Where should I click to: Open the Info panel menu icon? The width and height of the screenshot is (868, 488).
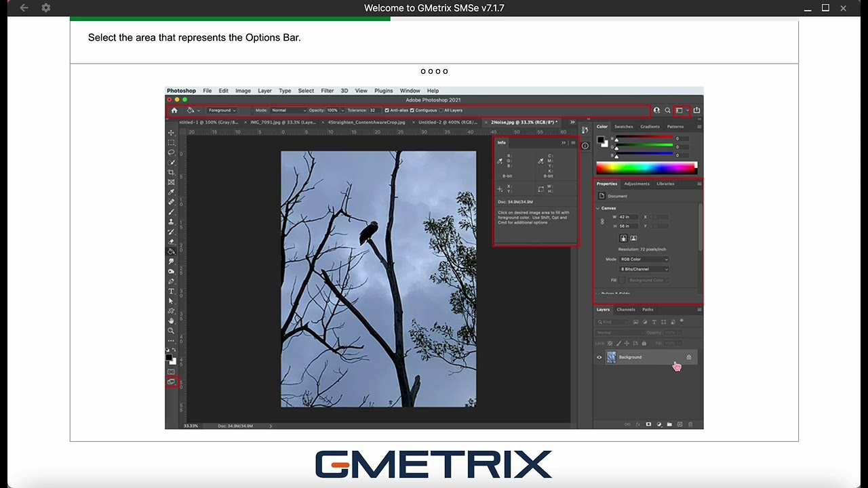[x=573, y=143]
